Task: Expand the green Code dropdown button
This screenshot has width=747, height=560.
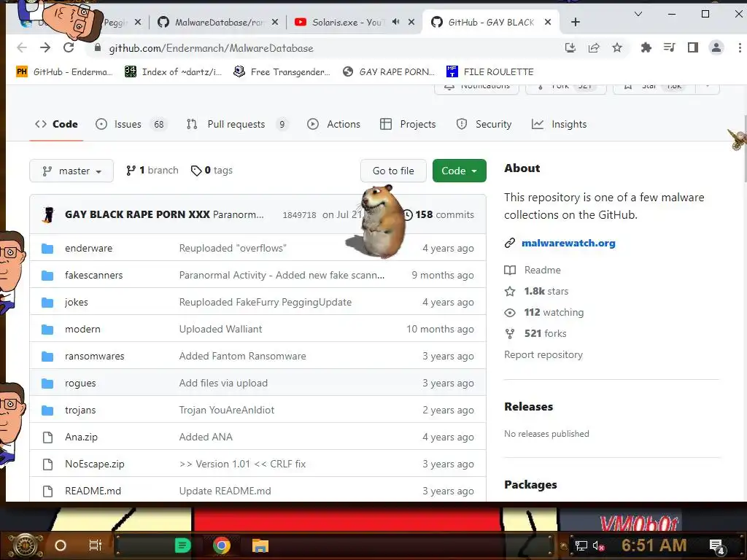Action: coord(460,171)
